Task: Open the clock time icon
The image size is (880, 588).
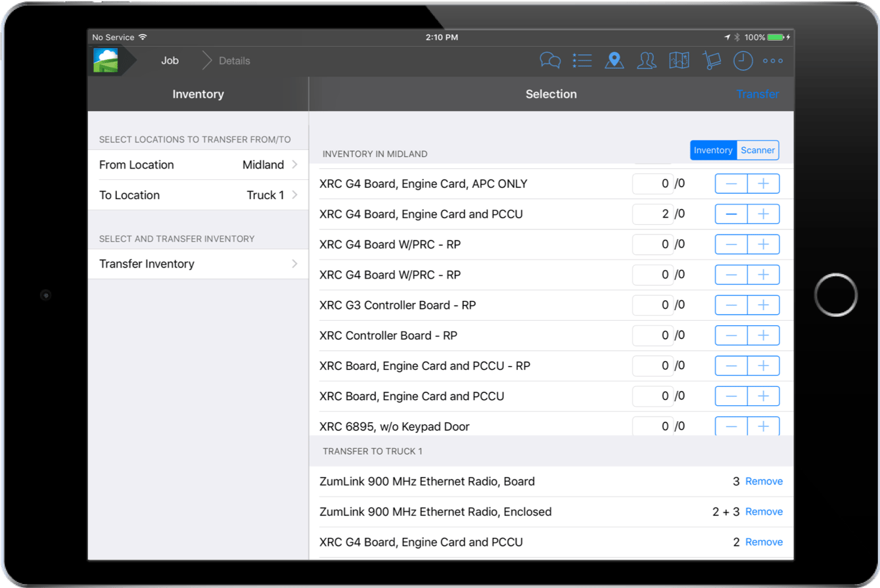Action: click(x=743, y=61)
